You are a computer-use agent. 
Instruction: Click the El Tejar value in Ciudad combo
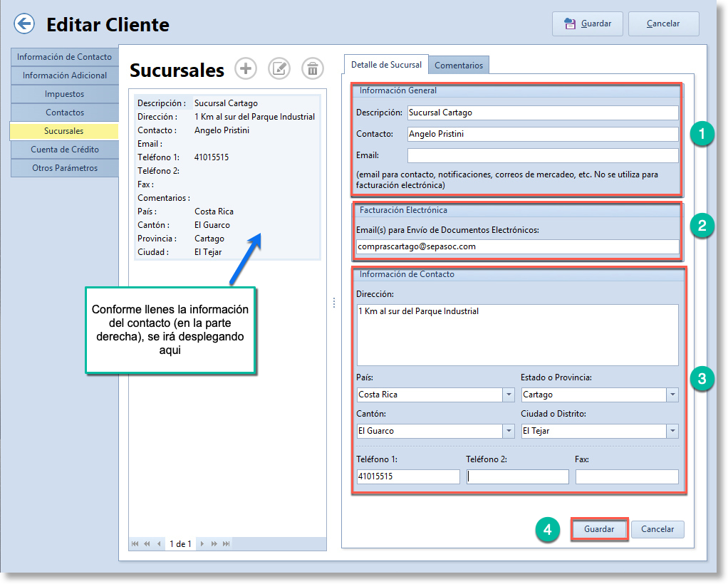[x=536, y=431]
